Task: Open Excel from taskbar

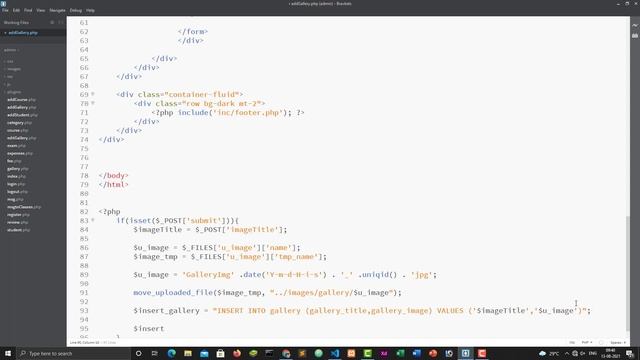Action: pos(400,353)
